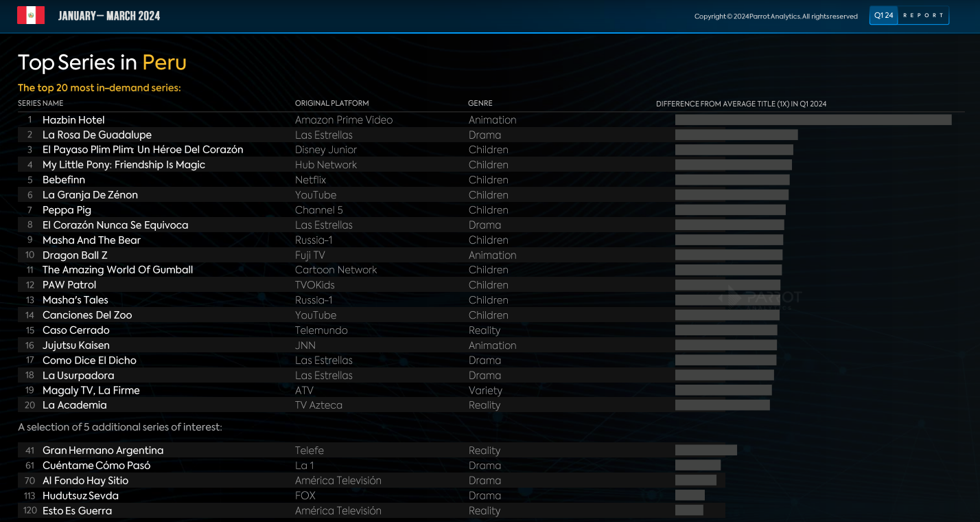The image size is (980, 522).
Task: Click the ORIGINAL PLATFORM column header
Action: 332,104
